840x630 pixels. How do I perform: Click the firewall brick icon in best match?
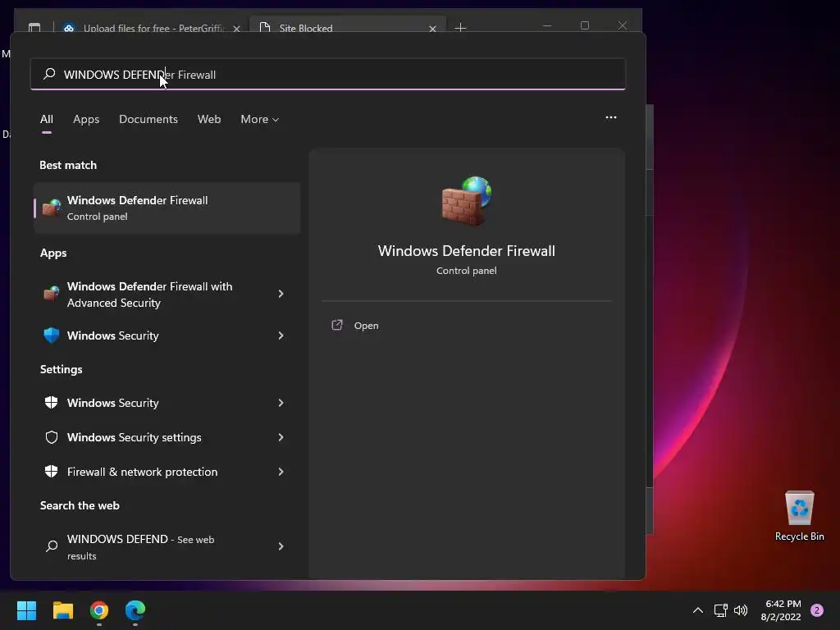(52, 208)
